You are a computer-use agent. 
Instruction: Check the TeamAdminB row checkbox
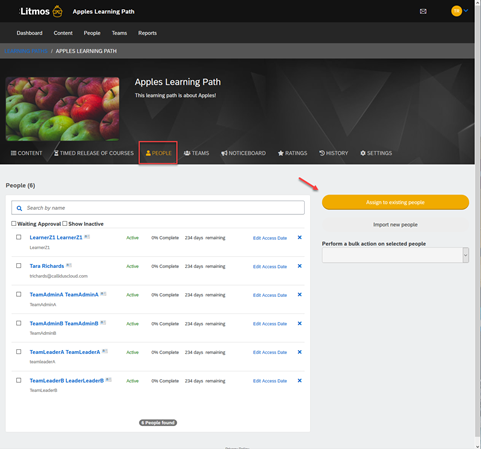(19, 323)
